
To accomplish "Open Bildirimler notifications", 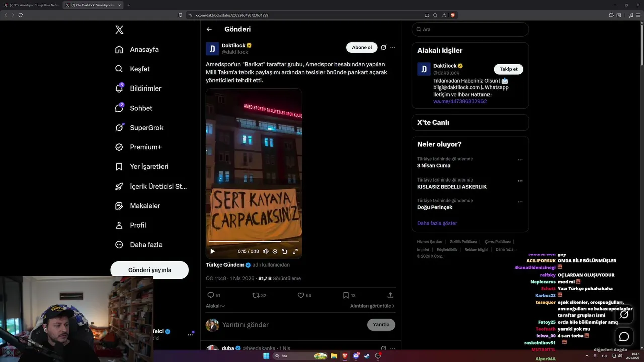I will [x=138, y=88].
